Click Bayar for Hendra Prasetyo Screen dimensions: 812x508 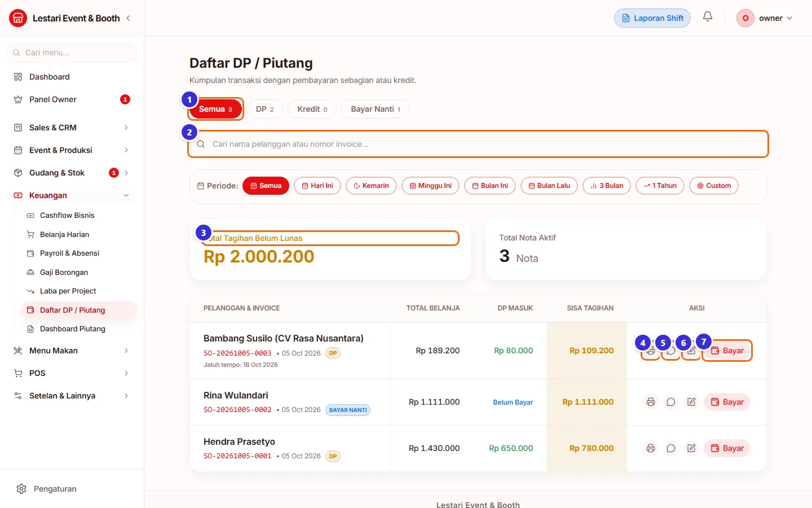coord(727,448)
